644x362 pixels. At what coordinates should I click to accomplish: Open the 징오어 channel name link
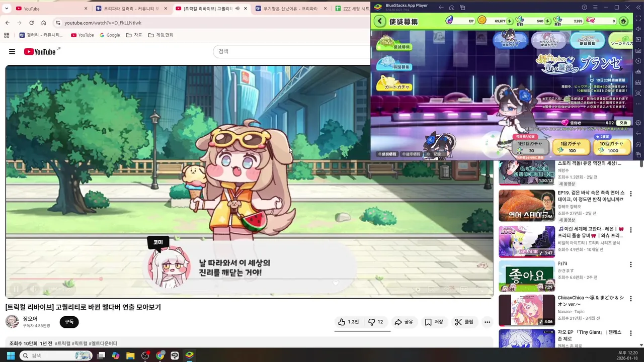tap(30, 319)
